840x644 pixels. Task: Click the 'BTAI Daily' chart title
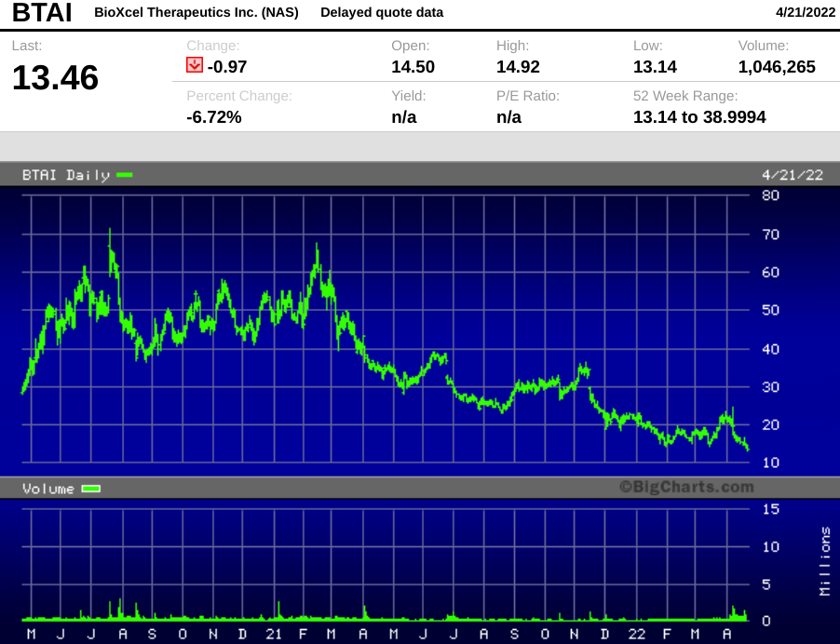(x=66, y=175)
